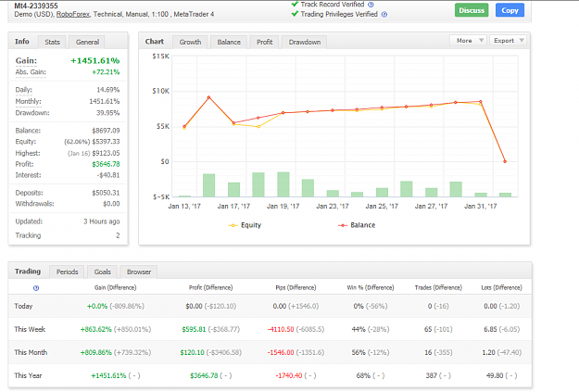Select the Growth chart tab
Image resolution: width=579 pixels, height=392 pixels.
coord(190,42)
